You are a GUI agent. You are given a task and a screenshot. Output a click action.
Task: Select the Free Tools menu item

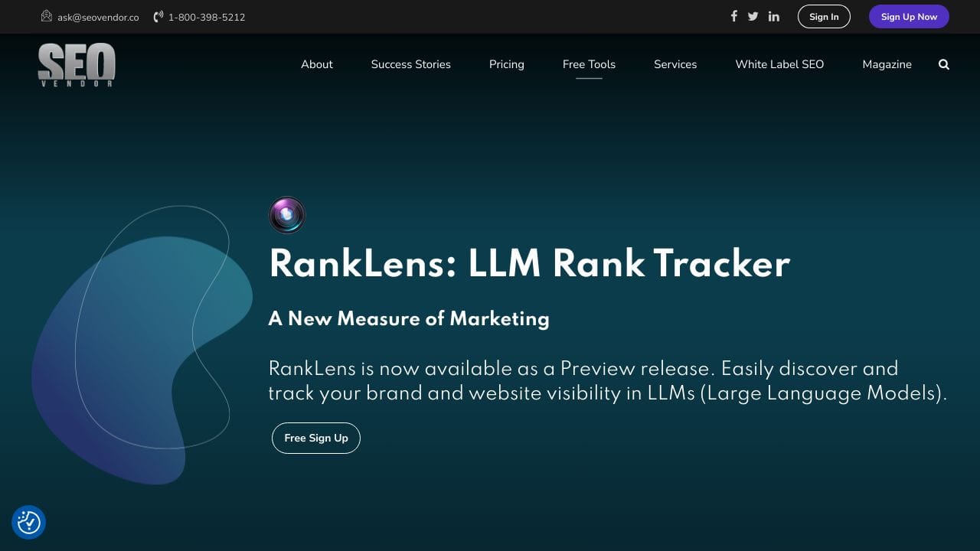point(589,64)
